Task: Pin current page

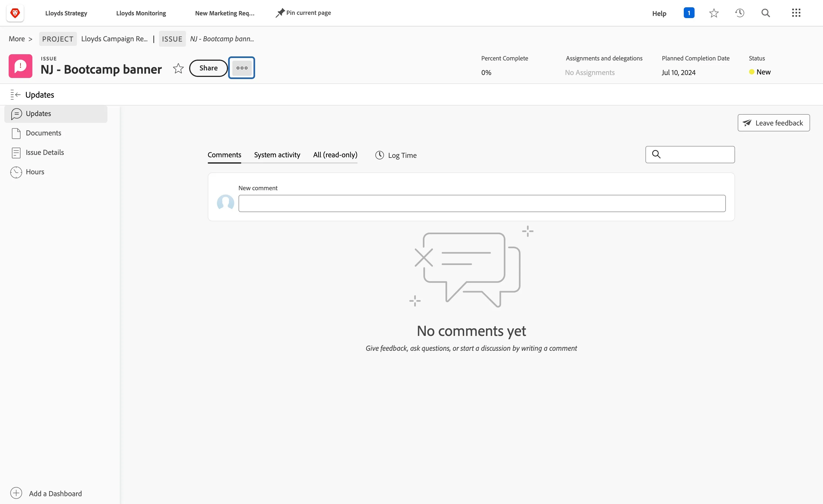Action: pyautogui.click(x=303, y=13)
